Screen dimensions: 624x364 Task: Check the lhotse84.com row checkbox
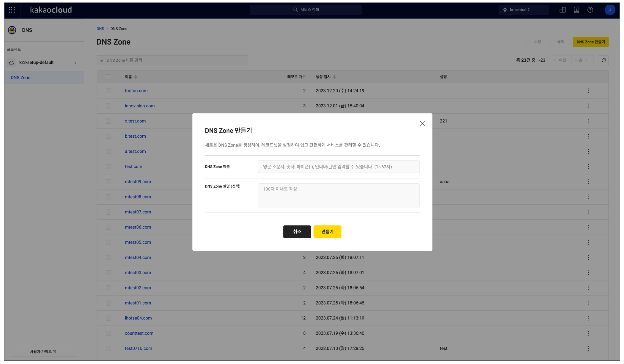[108, 318]
